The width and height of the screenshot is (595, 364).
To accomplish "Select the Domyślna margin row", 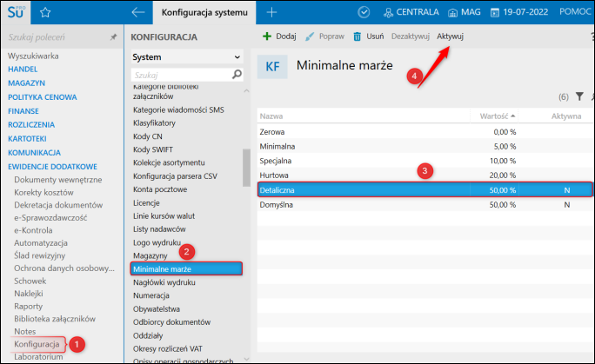I will [x=425, y=204].
